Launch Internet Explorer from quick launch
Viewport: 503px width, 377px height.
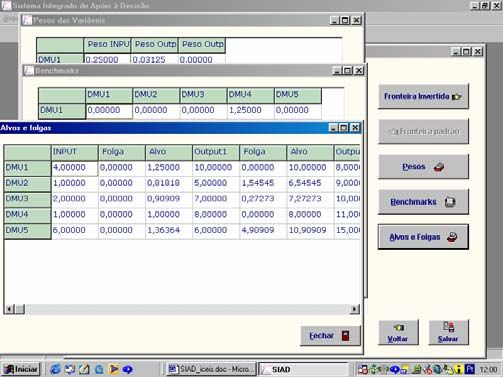(x=55, y=369)
